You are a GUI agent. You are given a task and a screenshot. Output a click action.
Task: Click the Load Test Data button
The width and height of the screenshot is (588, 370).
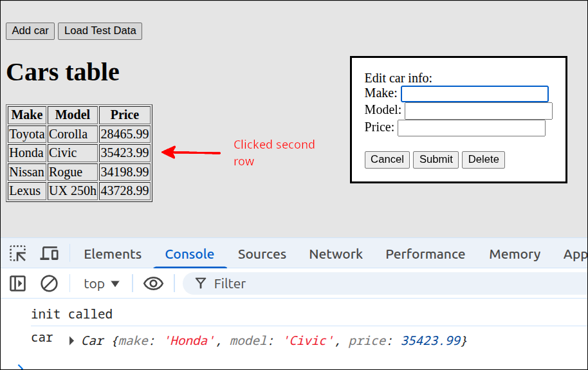click(x=100, y=31)
